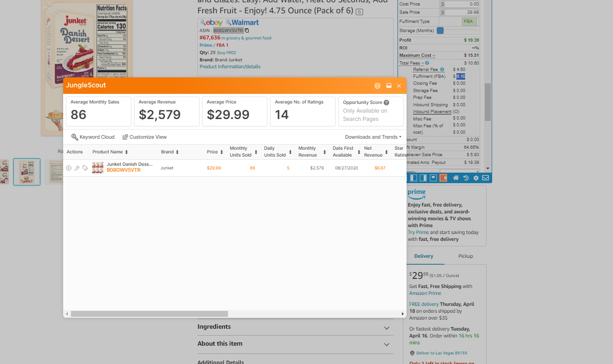Toggle the FBA fulfilment type switch
The width and height of the screenshot is (613, 364).
click(469, 22)
